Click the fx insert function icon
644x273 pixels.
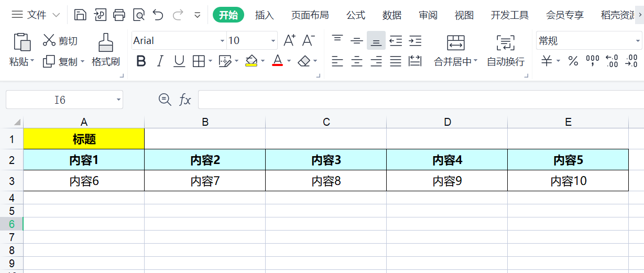coord(185,100)
